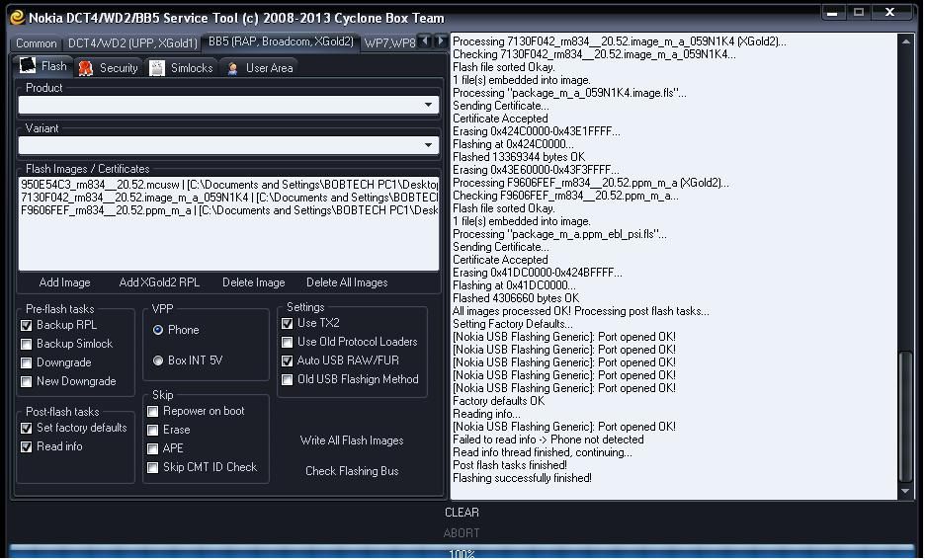
Task: Open the Variant dropdown list
Action: point(428,145)
